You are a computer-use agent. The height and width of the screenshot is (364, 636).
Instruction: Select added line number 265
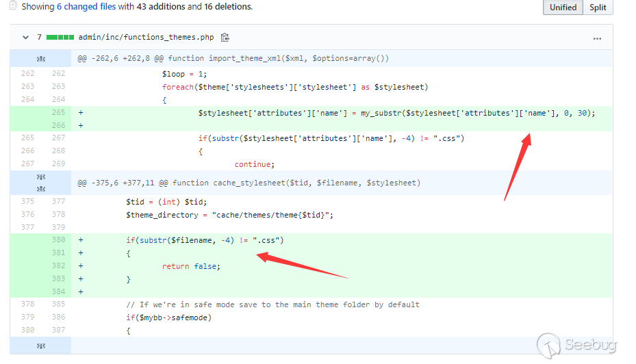pyautogui.click(x=58, y=113)
